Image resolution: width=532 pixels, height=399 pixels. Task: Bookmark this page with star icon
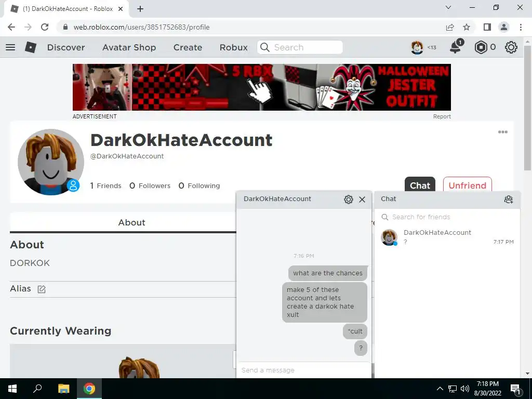point(467,27)
